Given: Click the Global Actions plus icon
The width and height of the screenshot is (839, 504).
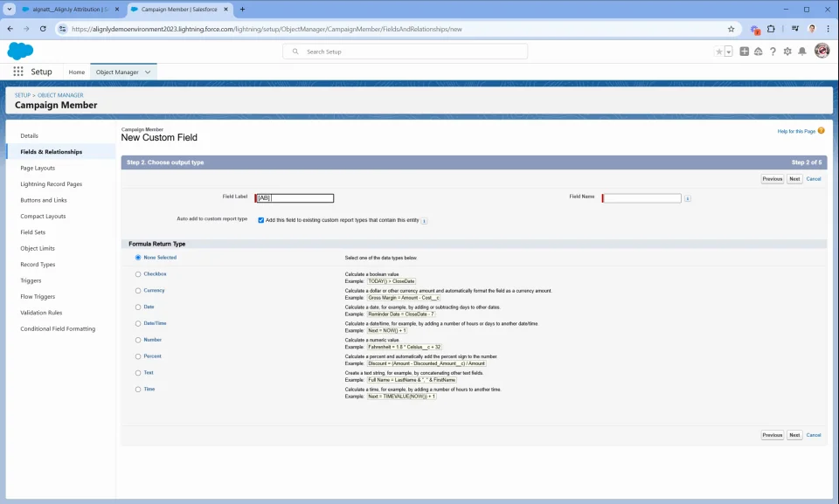Looking at the screenshot, I should (x=745, y=52).
